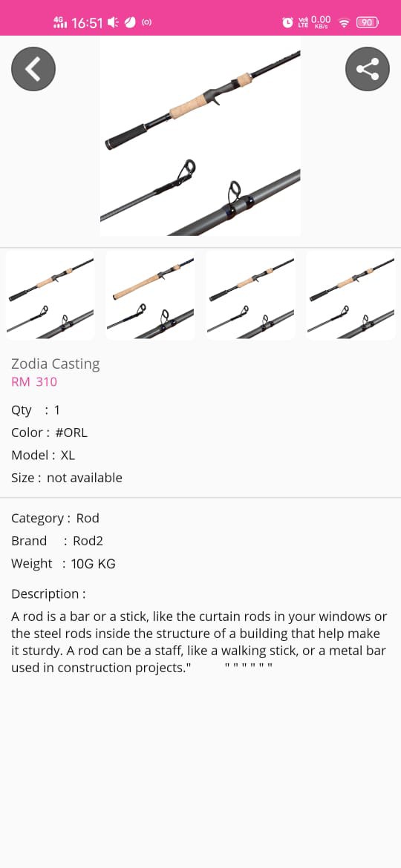The height and width of the screenshot is (868, 401).
Task: Tap the VoLTE status icon
Action: (303, 22)
